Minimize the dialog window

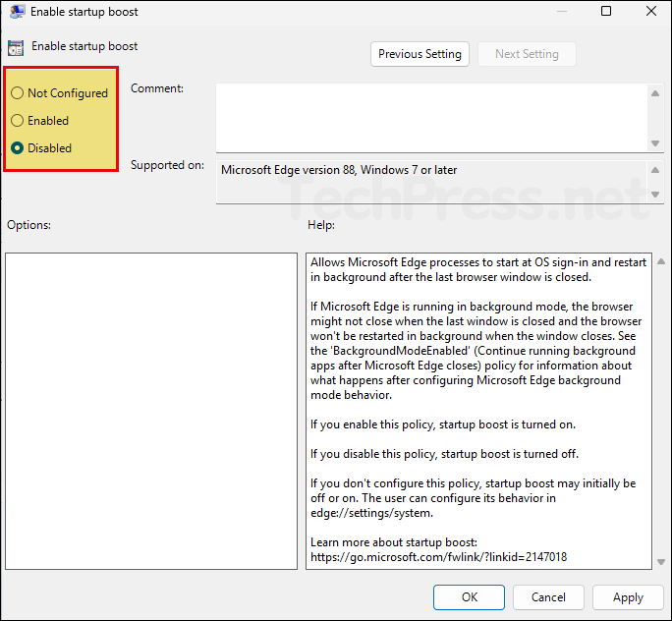[x=561, y=11]
